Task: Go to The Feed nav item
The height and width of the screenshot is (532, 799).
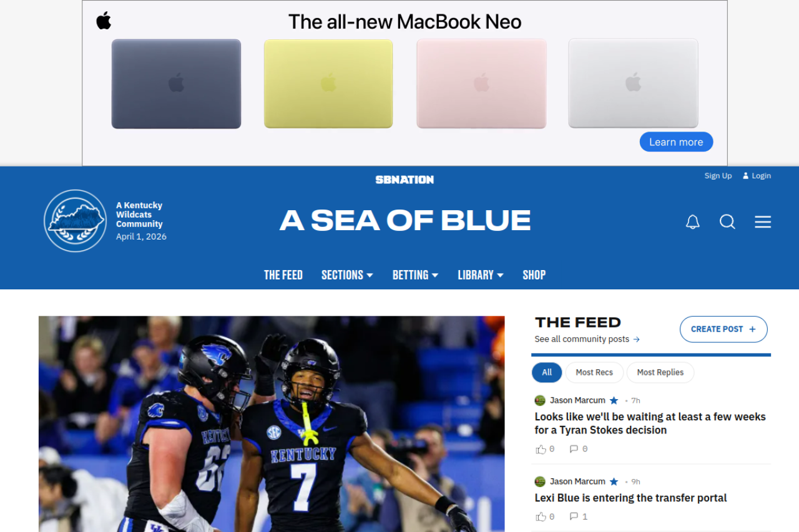Action: tap(283, 275)
